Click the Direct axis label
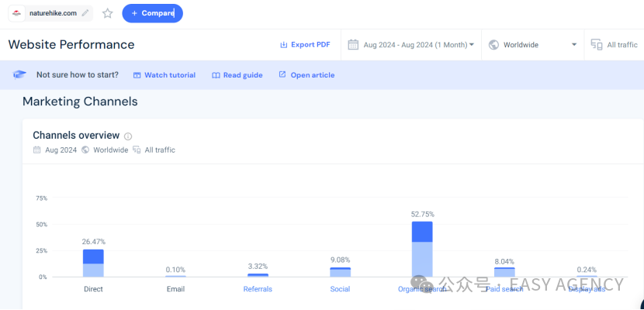This screenshot has width=644, height=310. (93, 289)
